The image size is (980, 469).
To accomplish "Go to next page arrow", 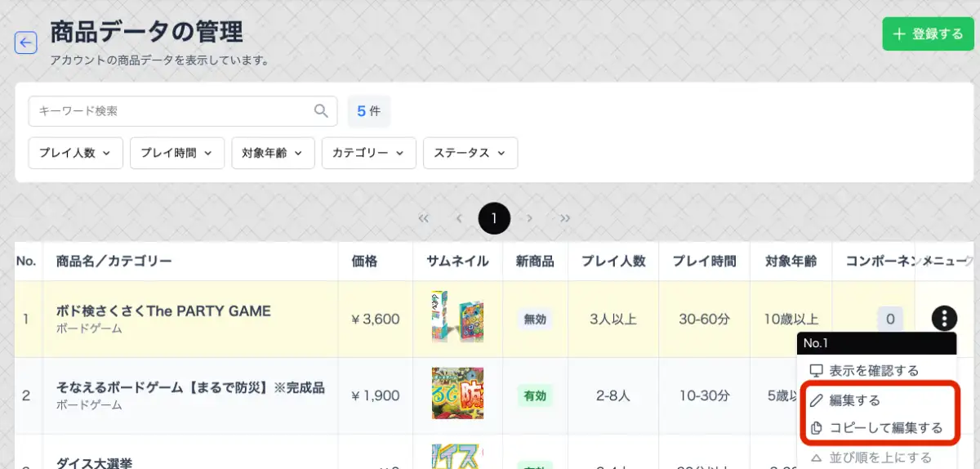I will 530,218.
